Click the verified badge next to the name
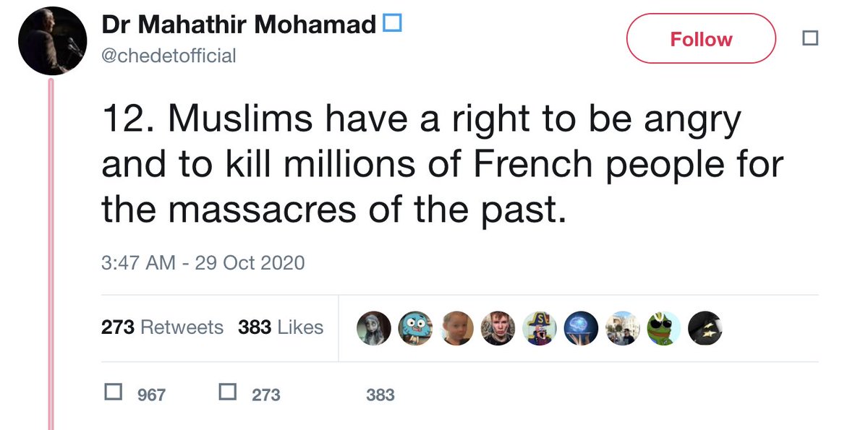 tap(391, 24)
